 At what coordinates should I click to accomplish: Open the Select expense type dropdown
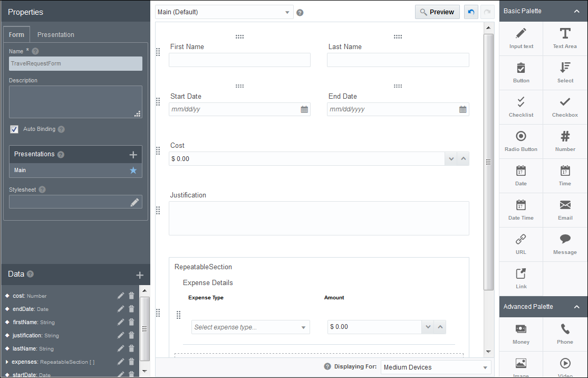[x=250, y=327]
